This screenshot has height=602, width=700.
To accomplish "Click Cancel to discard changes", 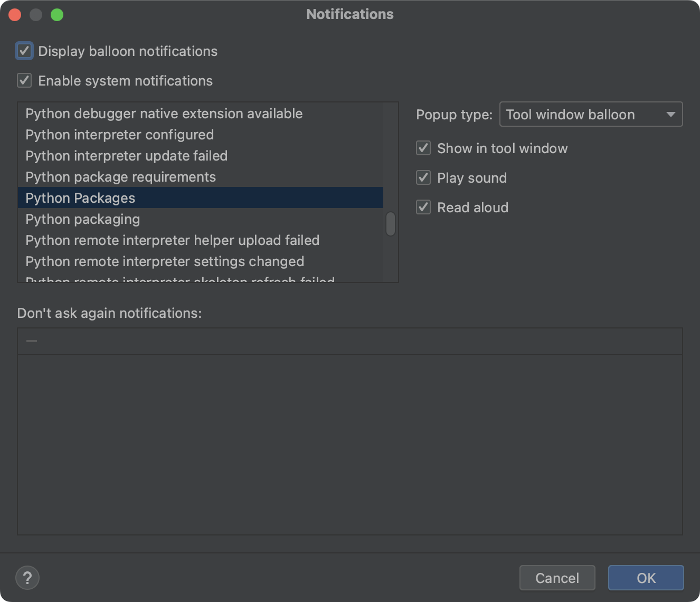I will (x=557, y=578).
